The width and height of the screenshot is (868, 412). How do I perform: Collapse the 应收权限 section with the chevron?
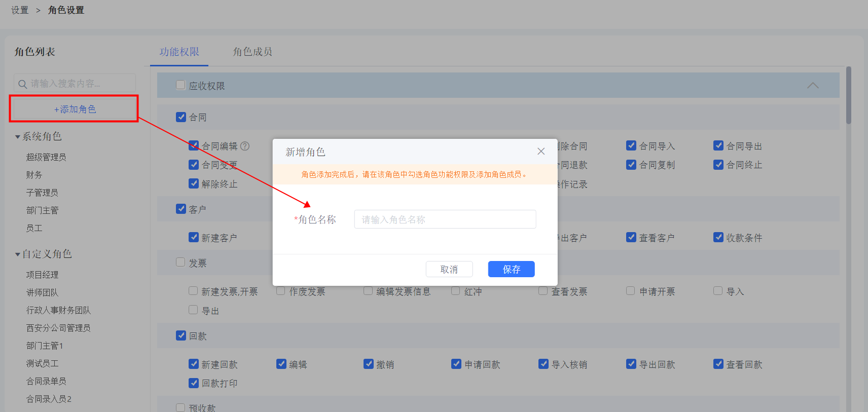point(813,85)
